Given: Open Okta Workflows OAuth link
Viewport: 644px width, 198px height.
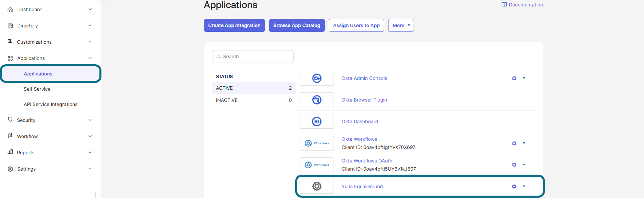Looking at the screenshot, I should [367, 161].
